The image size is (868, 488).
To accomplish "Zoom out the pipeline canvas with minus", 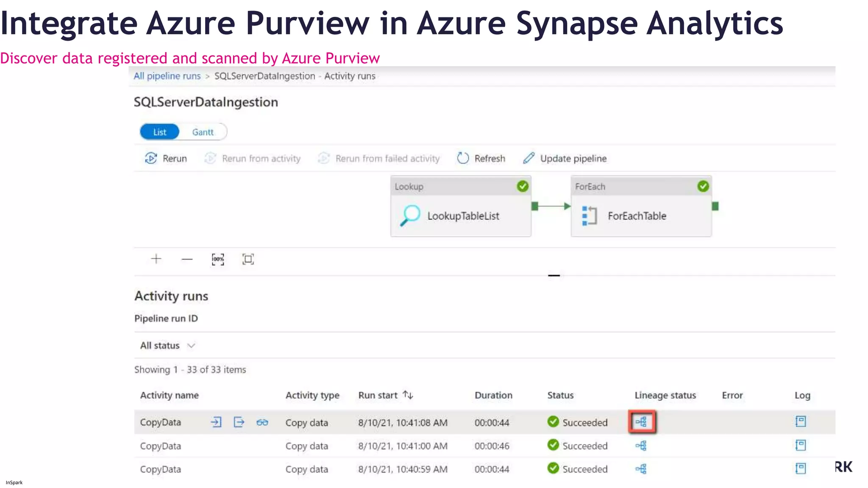I will tap(187, 259).
